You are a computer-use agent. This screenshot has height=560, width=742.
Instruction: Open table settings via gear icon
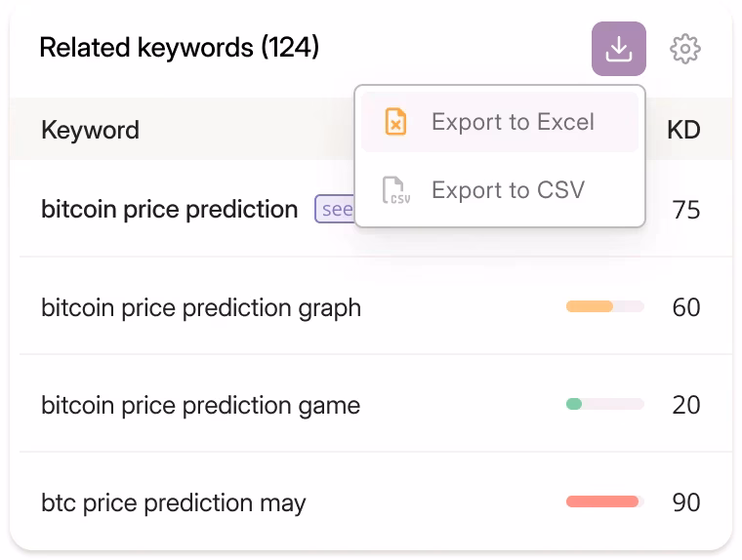pos(685,49)
